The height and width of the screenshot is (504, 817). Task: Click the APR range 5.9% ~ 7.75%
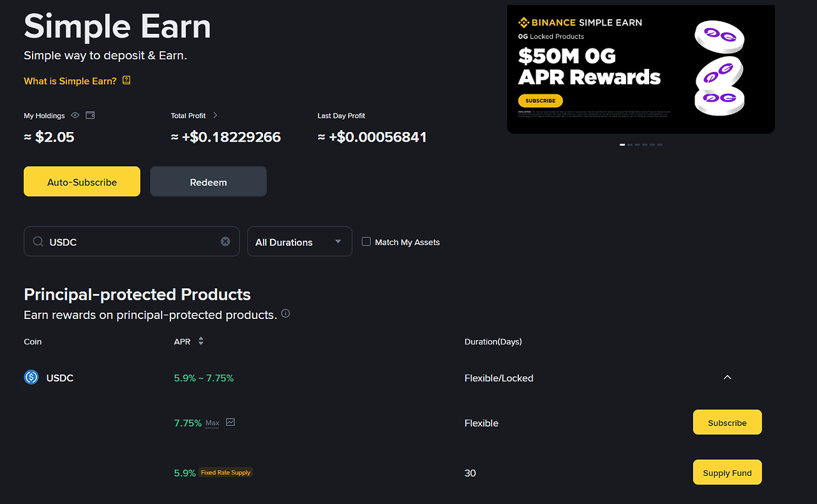coord(204,378)
